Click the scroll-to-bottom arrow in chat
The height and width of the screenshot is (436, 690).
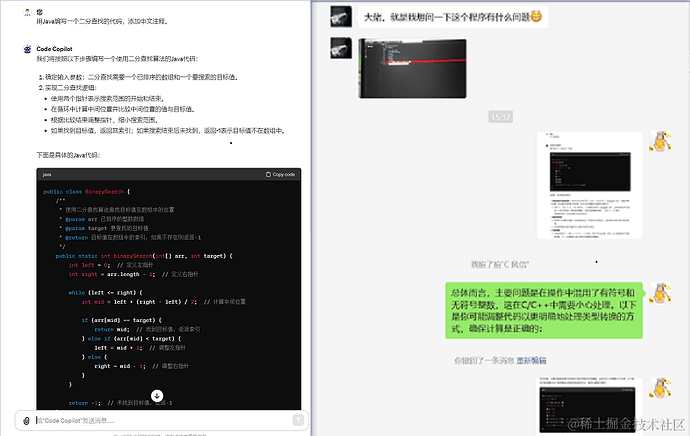(157, 396)
